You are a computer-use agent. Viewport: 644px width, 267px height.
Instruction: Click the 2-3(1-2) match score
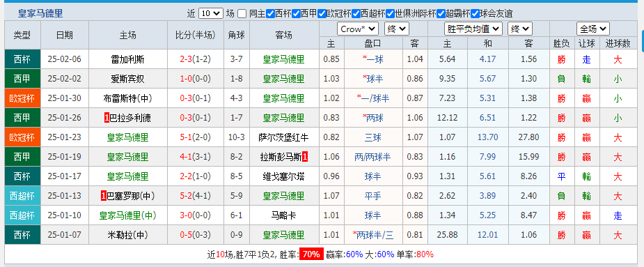pyautogui.click(x=196, y=59)
